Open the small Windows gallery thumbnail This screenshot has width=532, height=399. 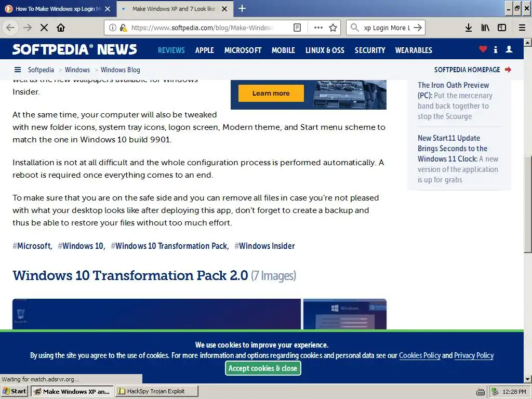pos(345,314)
